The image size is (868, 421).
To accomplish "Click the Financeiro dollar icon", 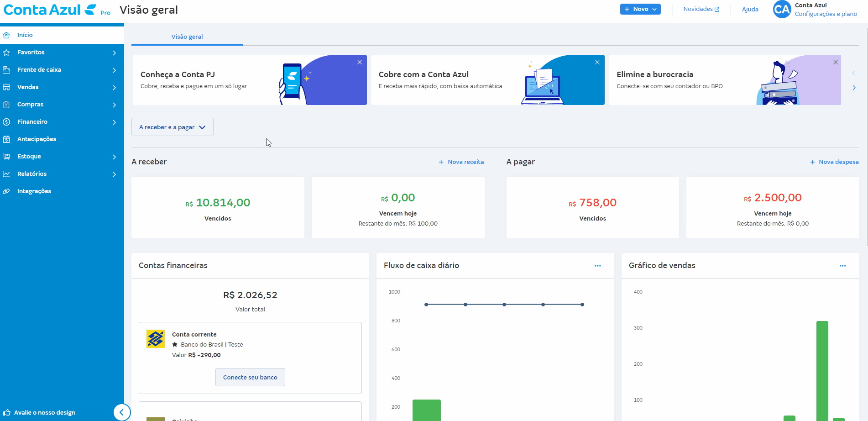I will click(6, 122).
